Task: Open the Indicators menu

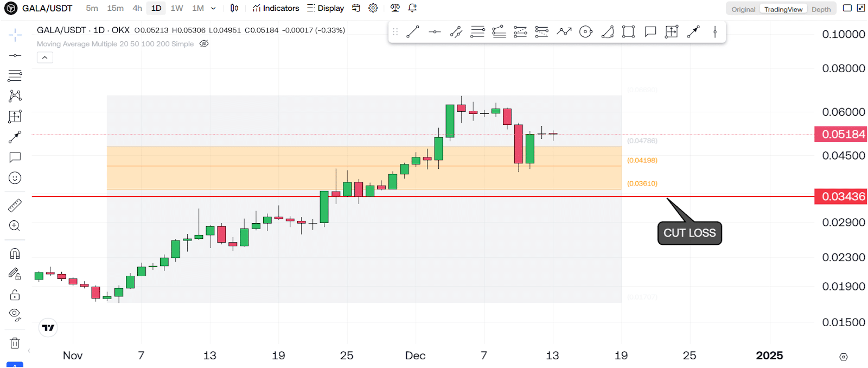Action: coord(276,8)
